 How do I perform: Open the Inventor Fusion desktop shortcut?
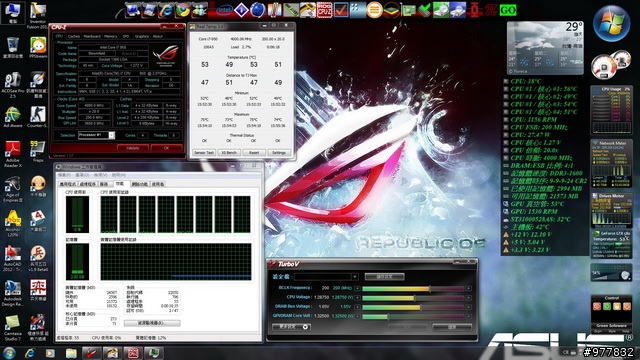(38, 16)
